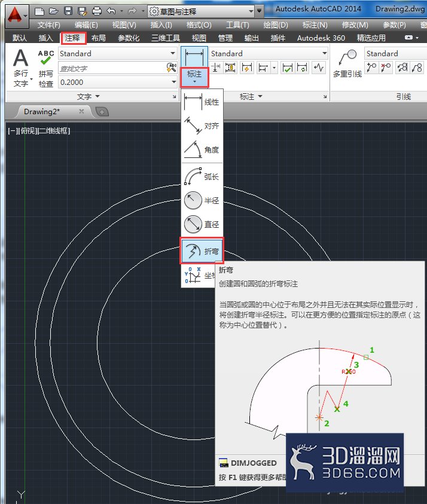This screenshot has height=504, width=427.
Task: Switch to the 注释 ribbon tab
Action: click(x=72, y=38)
